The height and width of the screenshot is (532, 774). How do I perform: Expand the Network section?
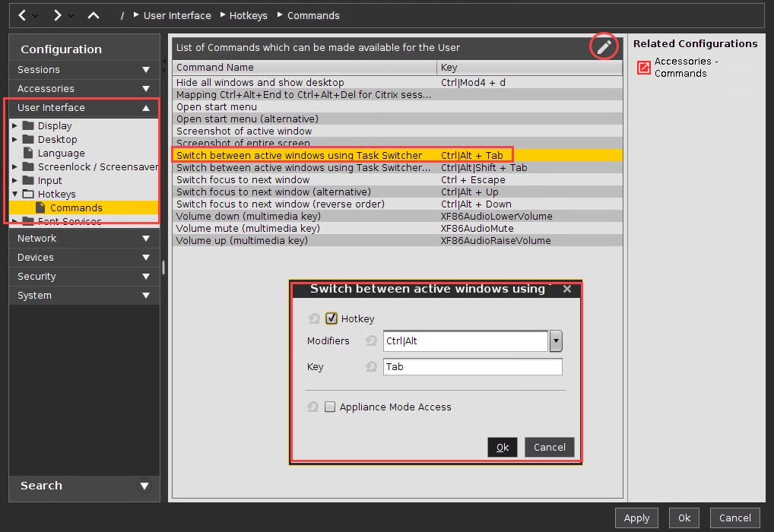[x=84, y=238]
